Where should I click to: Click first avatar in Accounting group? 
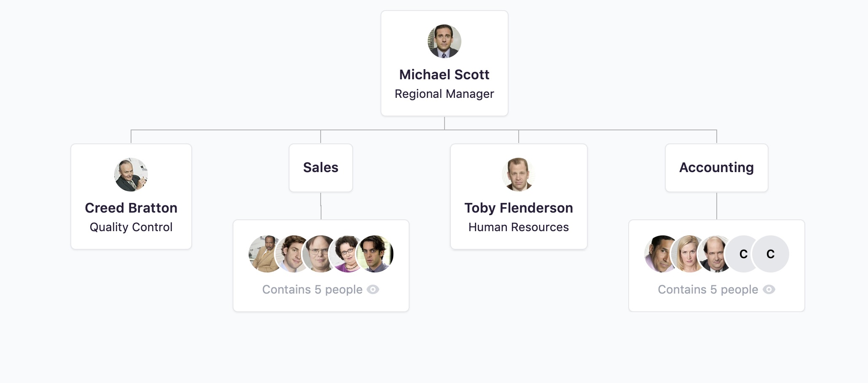coord(658,254)
